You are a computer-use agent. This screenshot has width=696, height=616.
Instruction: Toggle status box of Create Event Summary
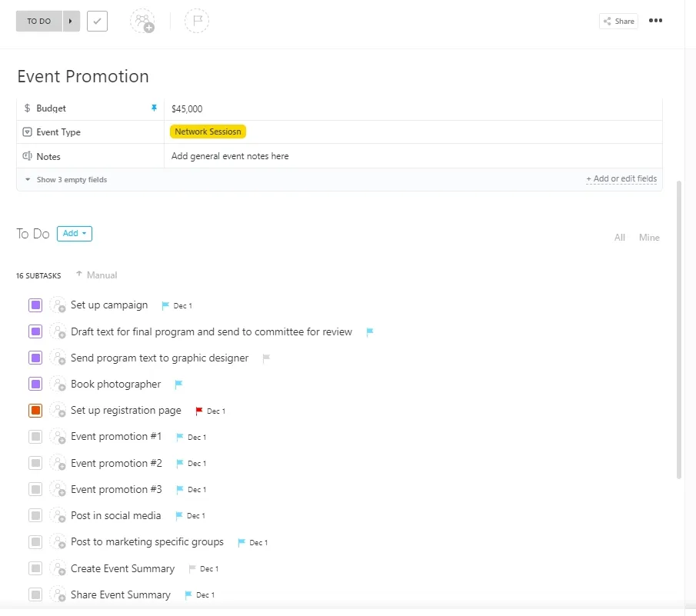[x=35, y=568]
